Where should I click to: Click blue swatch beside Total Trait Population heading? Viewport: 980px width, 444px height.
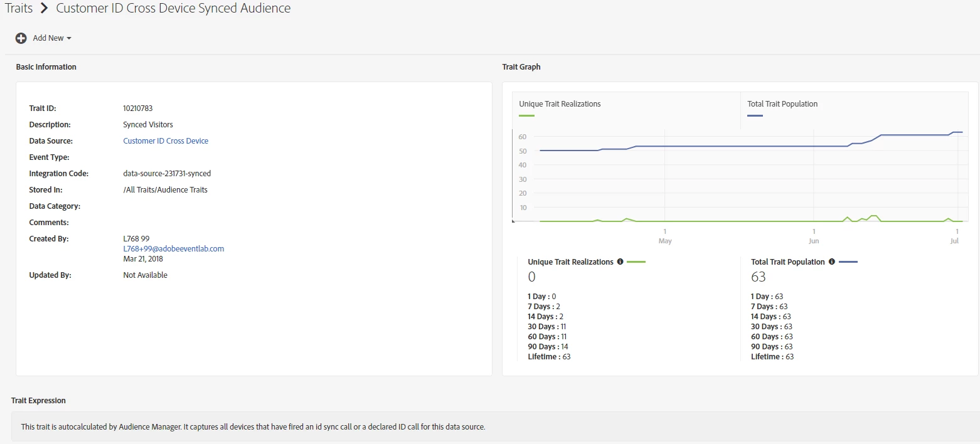pos(848,262)
